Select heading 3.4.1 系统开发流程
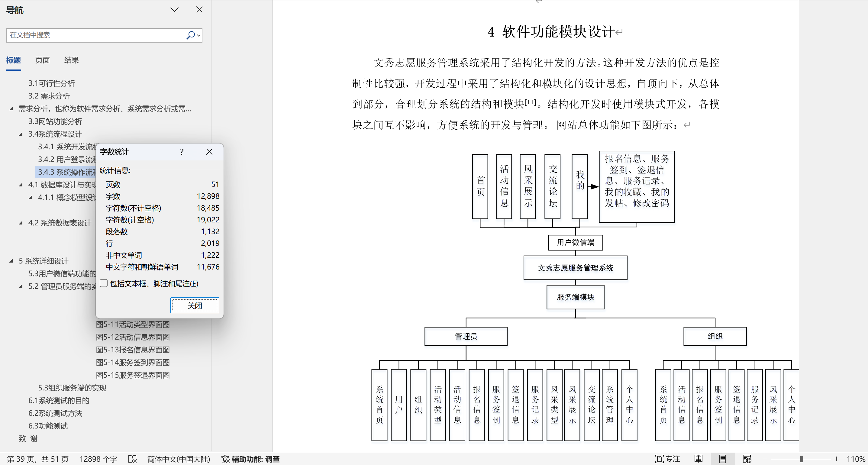Screen dimensions: 868x465 (x=67, y=147)
